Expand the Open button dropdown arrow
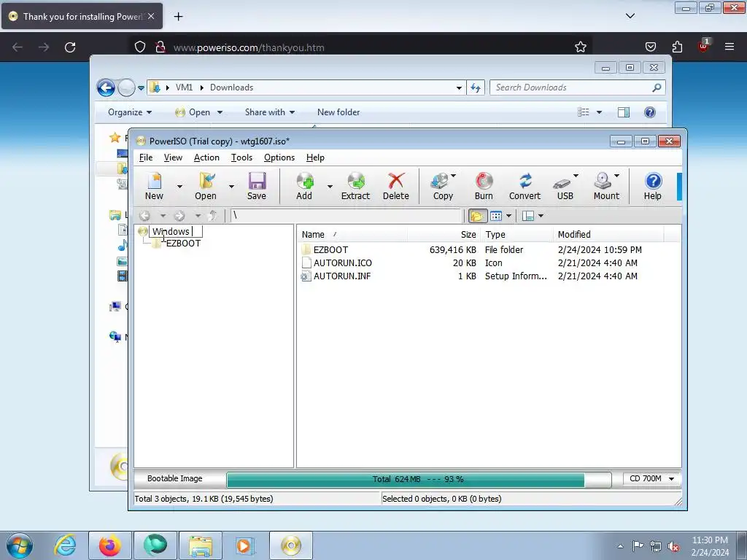This screenshot has height=560, width=747. pyautogui.click(x=231, y=186)
